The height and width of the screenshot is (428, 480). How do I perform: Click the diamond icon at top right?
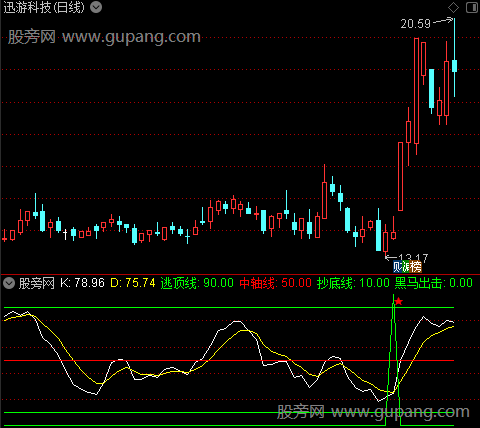click(x=453, y=7)
